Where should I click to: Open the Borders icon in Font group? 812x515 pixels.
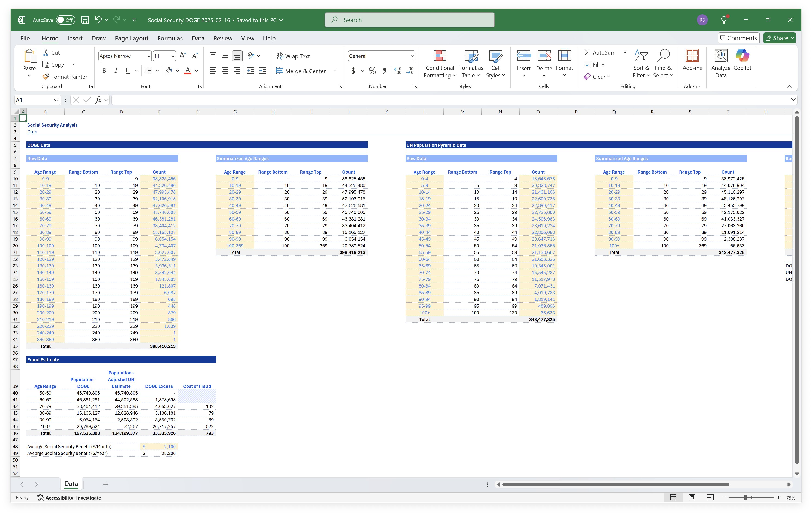click(148, 71)
